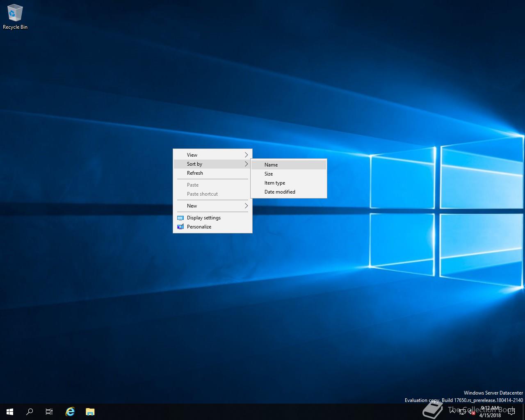Click the muted volume speaker icon

point(472,412)
